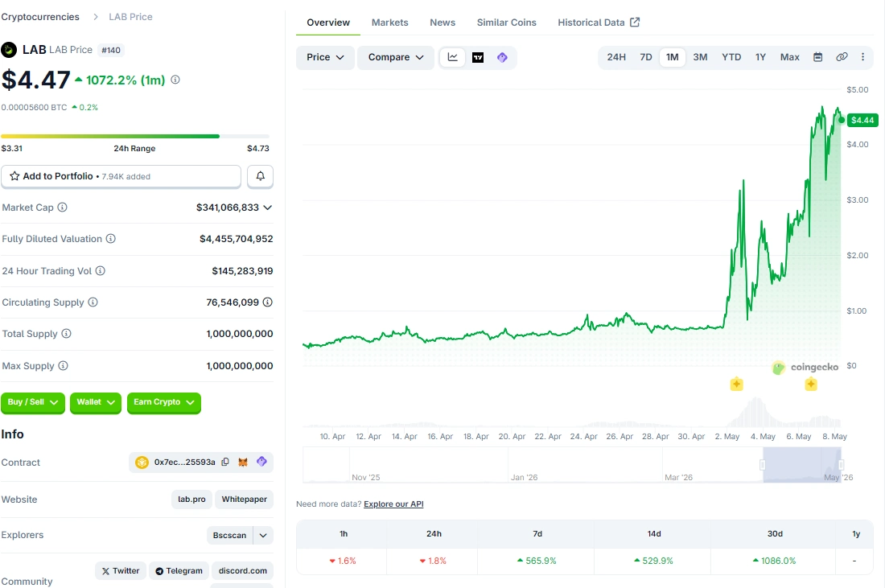Switch to line chart view icon
885x588 pixels.
coord(453,57)
